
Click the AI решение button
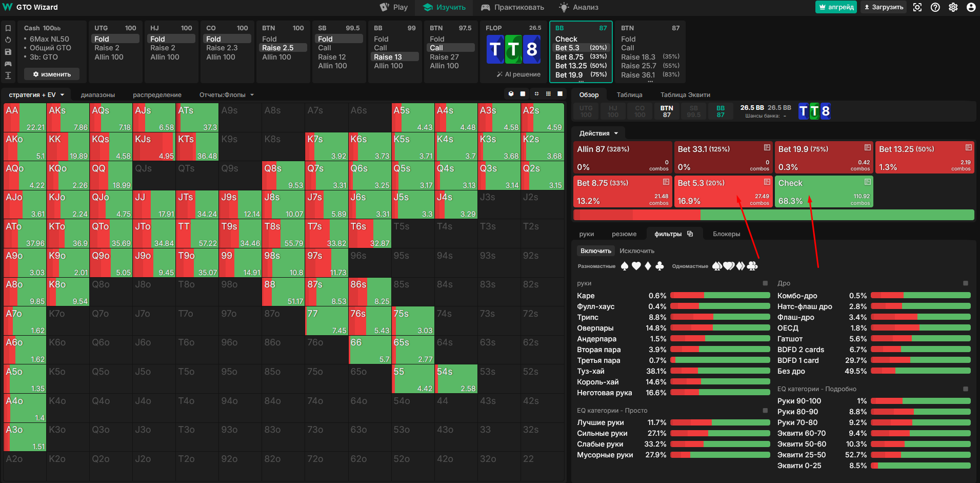[x=518, y=74]
